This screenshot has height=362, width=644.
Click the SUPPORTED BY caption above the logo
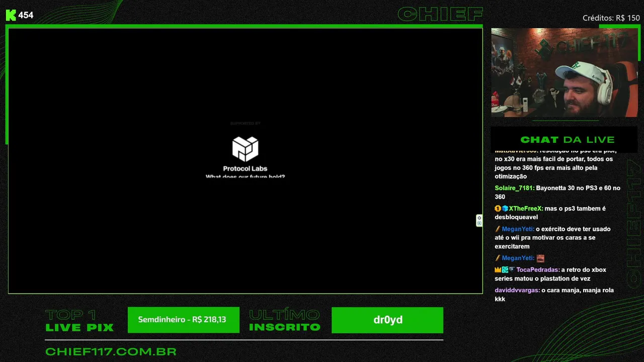point(245,123)
